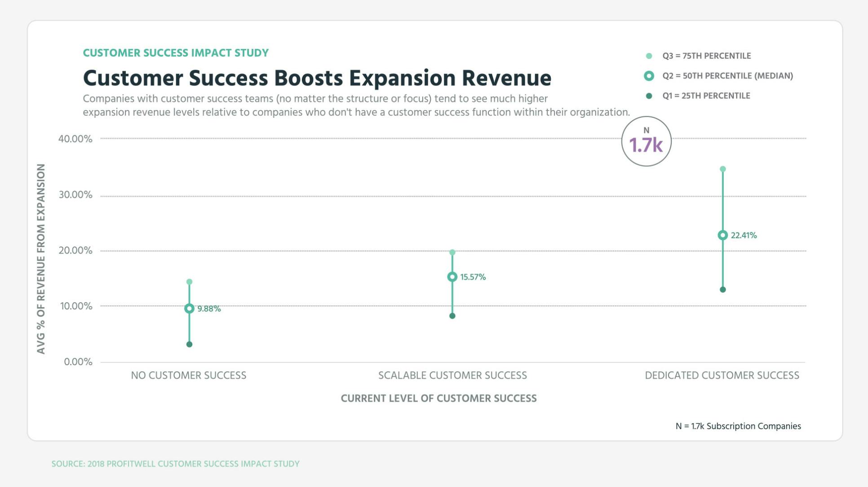Click the Q1 25th percentile legend dot
This screenshot has height=487, width=868.
tap(648, 95)
